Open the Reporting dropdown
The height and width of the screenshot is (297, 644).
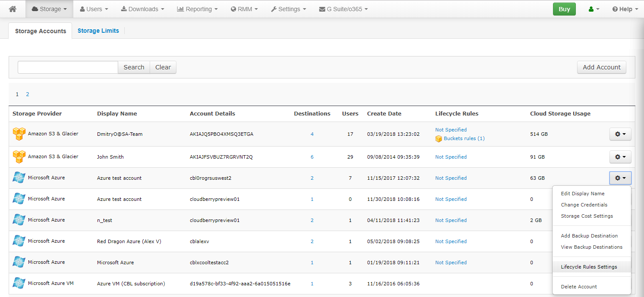pos(197,9)
